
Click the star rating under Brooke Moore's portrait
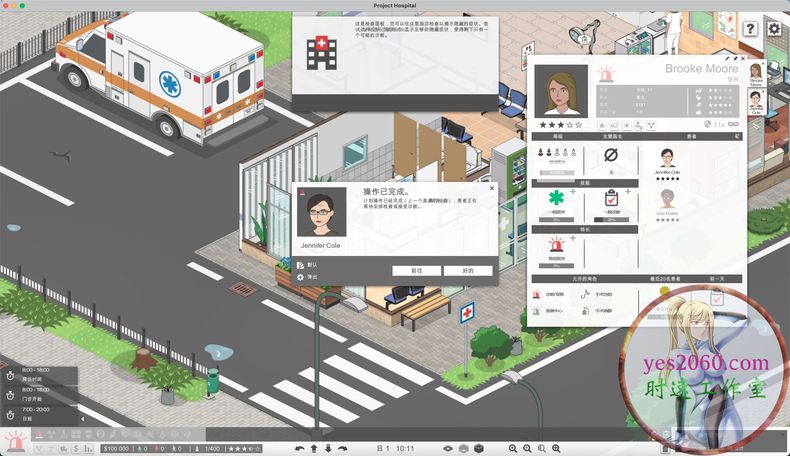coord(560,125)
